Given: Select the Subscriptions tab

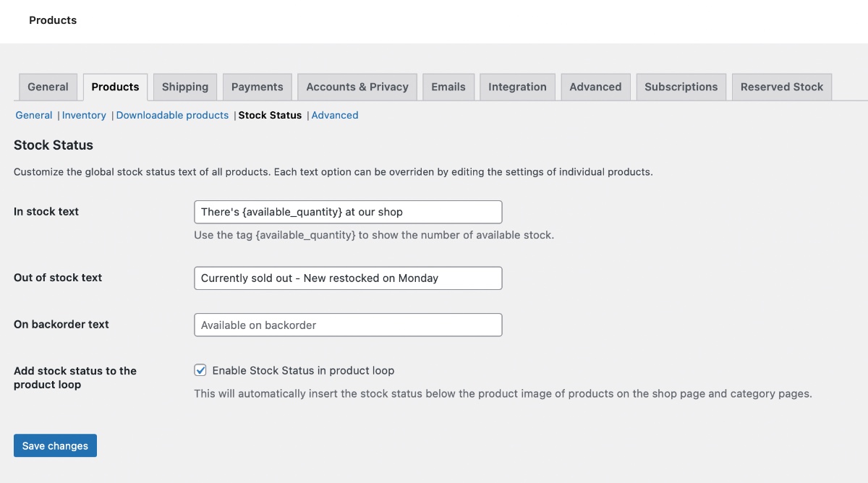Looking at the screenshot, I should click(x=681, y=87).
